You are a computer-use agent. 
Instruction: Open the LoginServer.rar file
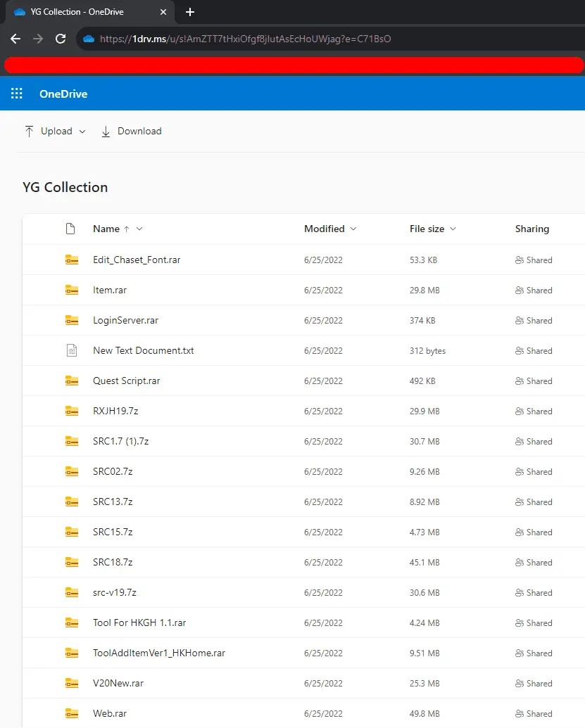point(125,320)
